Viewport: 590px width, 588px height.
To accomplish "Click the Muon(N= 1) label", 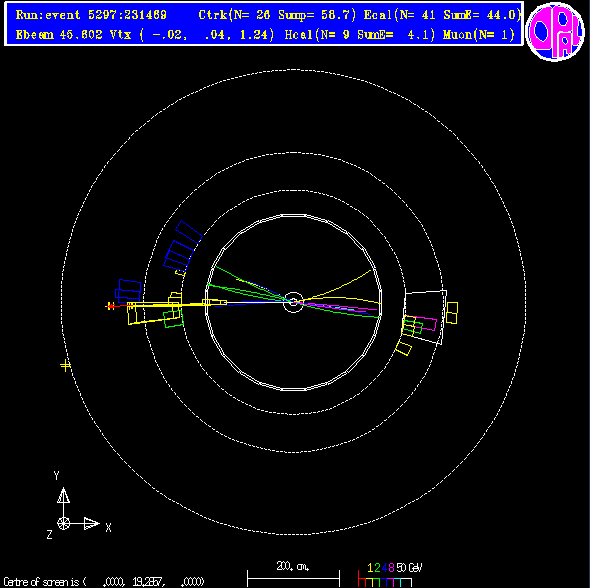I will (x=479, y=35).
